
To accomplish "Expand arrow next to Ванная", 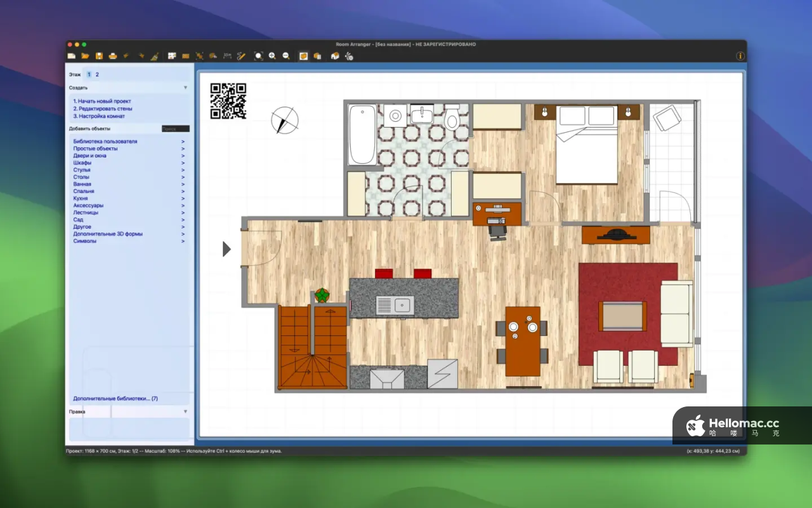I will tap(183, 184).
